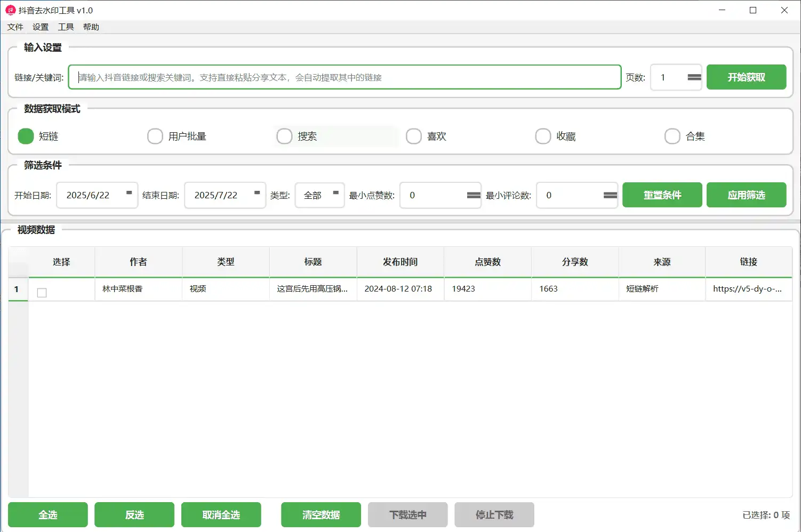Viewport: 801px width, 532px height.
Task: Sort by the 类型 column header
Action: (x=226, y=262)
